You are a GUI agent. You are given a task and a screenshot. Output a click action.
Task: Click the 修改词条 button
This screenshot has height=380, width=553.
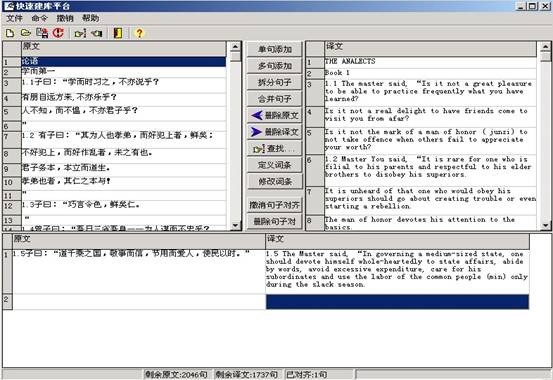[x=275, y=182]
